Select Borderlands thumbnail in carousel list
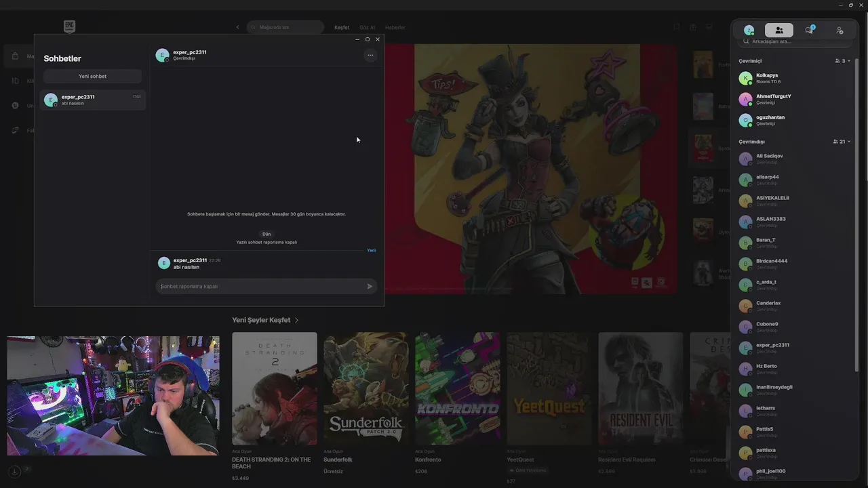This screenshot has width=868, height=488. pyautogui.click(x=703, y=148)
